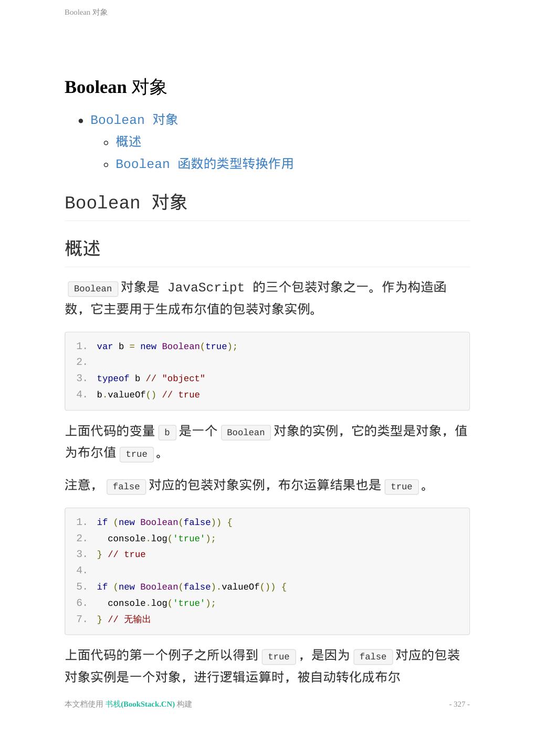Click the line containing "new Boolean(false).valueOf()"
535x756 pixels.
(192, 587)
